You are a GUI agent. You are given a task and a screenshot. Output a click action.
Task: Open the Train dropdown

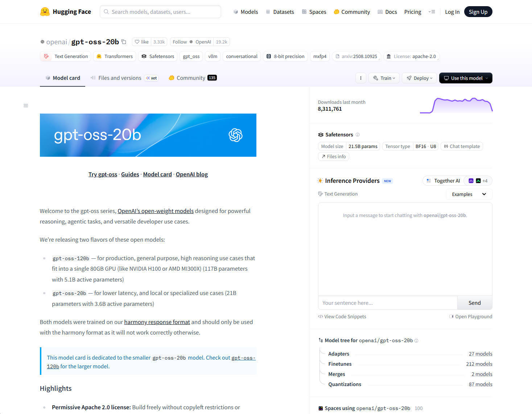pyautogui.click(x=384, y=78)
